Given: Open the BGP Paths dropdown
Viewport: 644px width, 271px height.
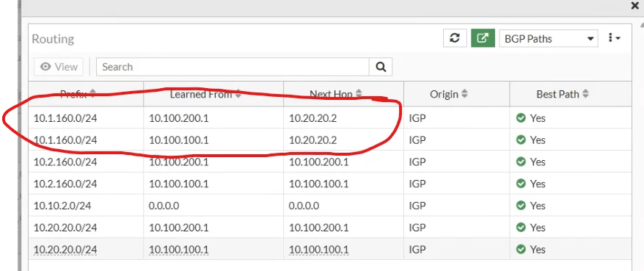Looking at the screenshot, I should (549, 39).
